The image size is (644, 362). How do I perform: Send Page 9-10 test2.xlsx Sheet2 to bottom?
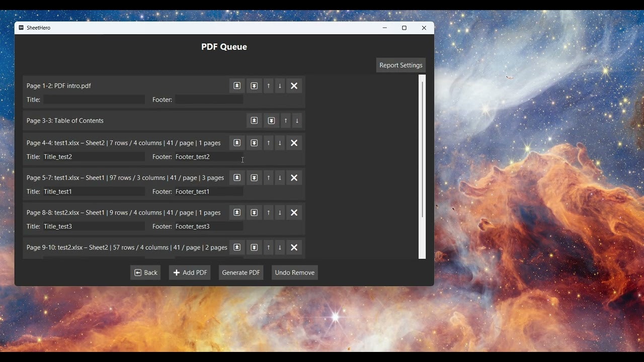tap(254, 247)
